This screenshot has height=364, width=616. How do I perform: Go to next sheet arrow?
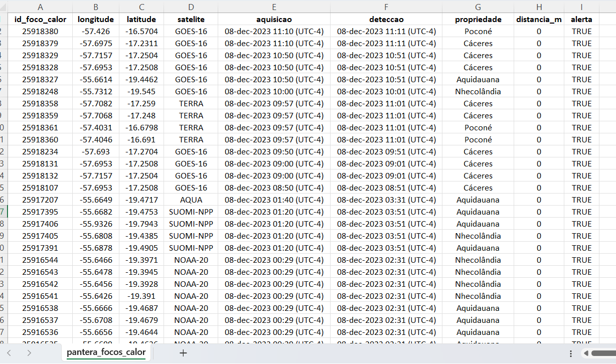click(x=29, y=353)
